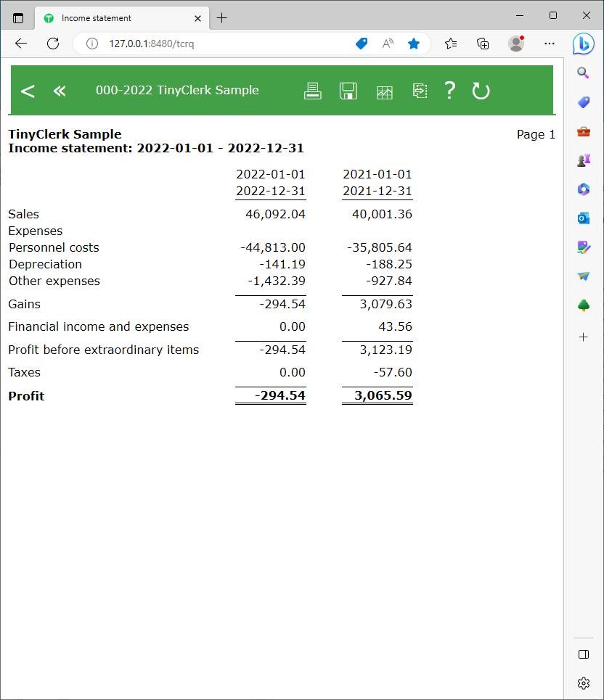Print the income statement

coord(312,91)
